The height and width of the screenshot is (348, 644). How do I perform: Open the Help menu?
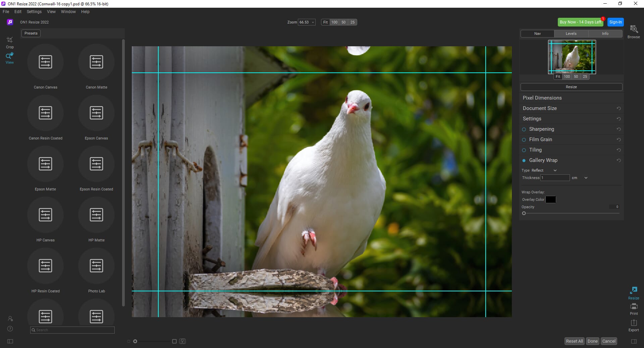(x=85, y=11)
